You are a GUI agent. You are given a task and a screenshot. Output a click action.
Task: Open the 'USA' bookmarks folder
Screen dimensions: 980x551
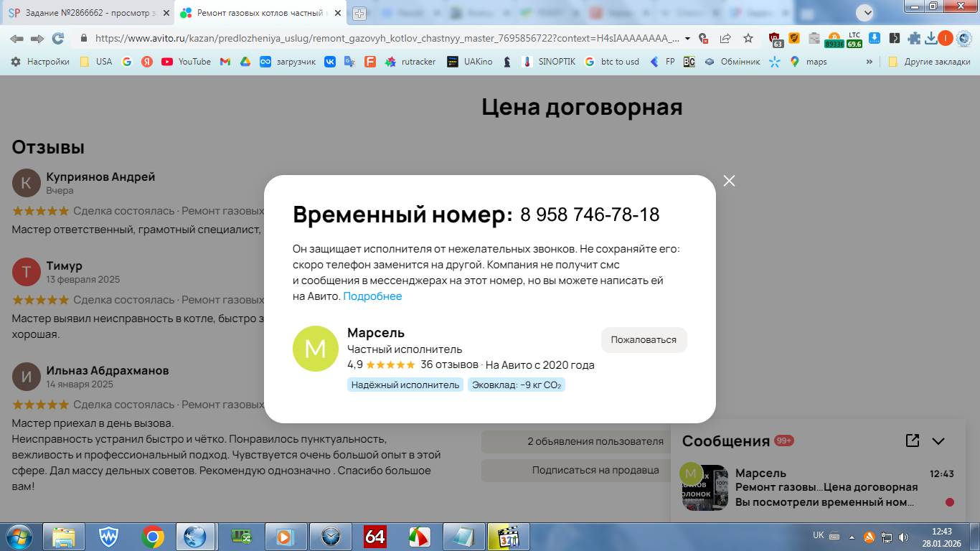[96, 62]
